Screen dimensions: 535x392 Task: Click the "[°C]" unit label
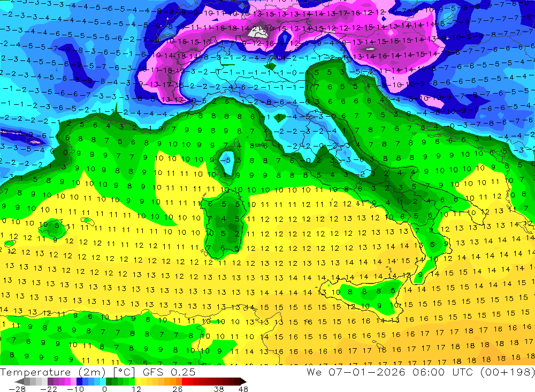click(x=124, y=372)
